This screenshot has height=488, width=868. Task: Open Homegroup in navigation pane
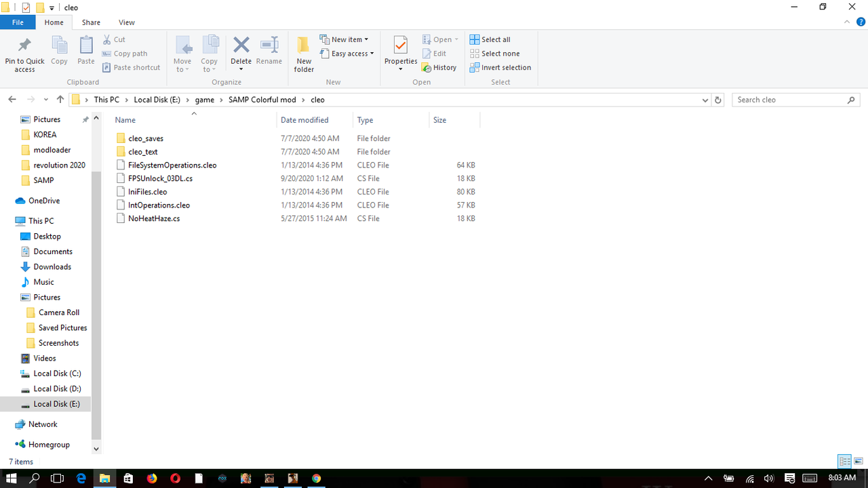49,445
